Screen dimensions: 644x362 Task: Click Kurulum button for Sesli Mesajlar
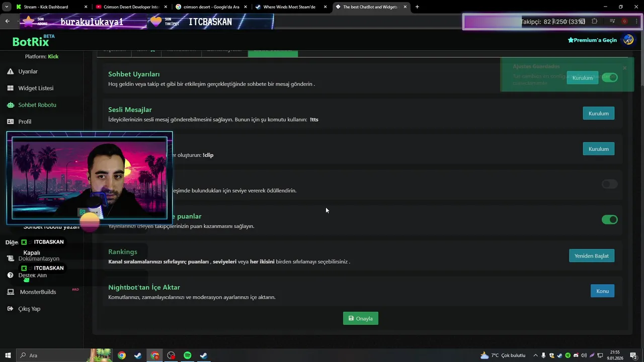point(599,113)
